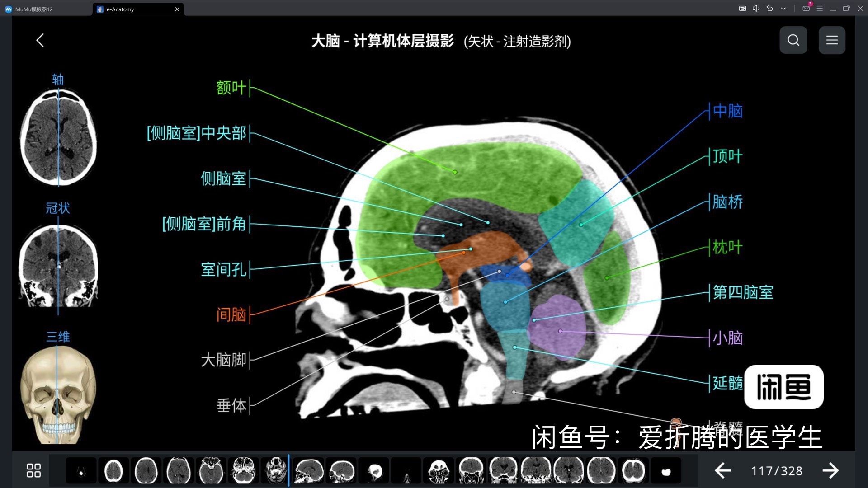Click the emulator volume icon
This screenshot has width=868, height=488.
pos(756,9)
